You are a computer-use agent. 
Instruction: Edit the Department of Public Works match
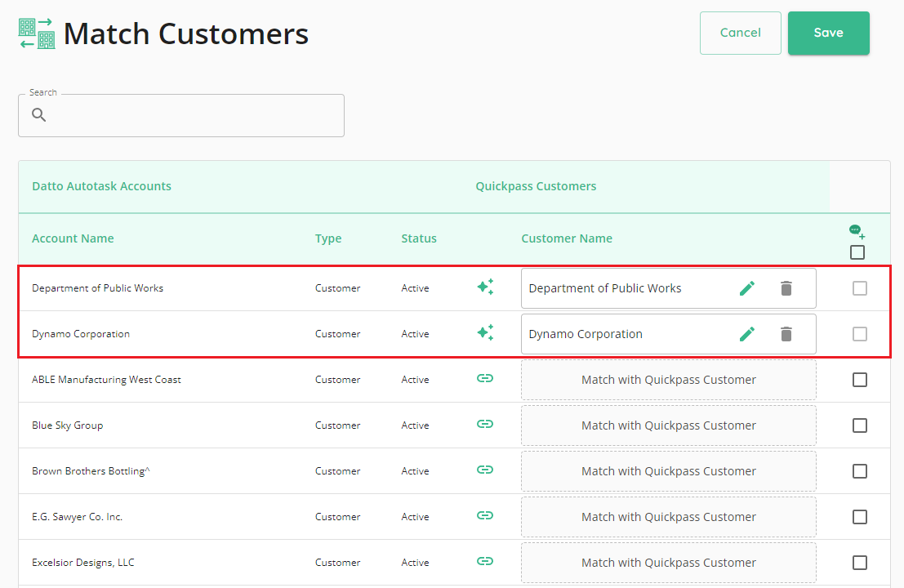point(747,288)
